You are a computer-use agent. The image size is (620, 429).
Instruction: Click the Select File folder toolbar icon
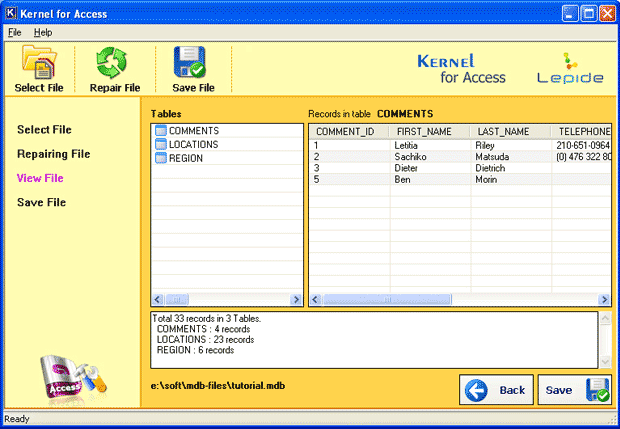point(41,64)
